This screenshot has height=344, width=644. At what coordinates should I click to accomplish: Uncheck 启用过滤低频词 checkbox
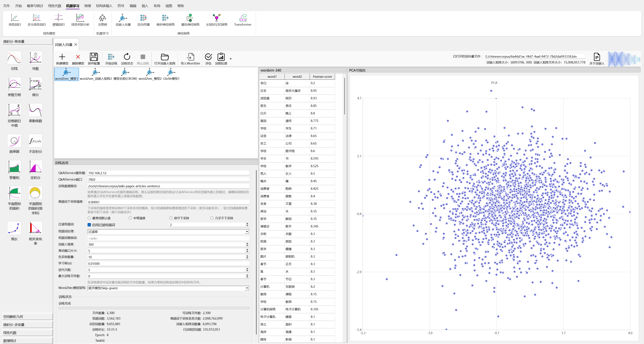point(89,225)
